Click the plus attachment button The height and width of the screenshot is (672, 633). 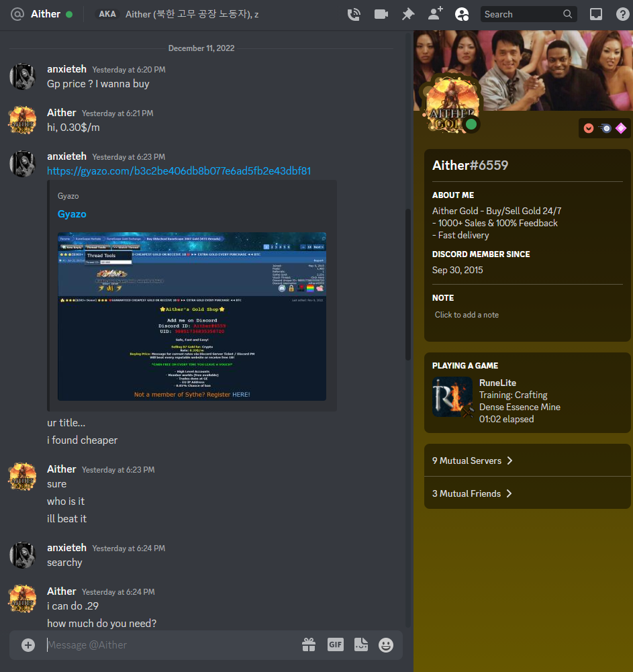coord(28,645)
